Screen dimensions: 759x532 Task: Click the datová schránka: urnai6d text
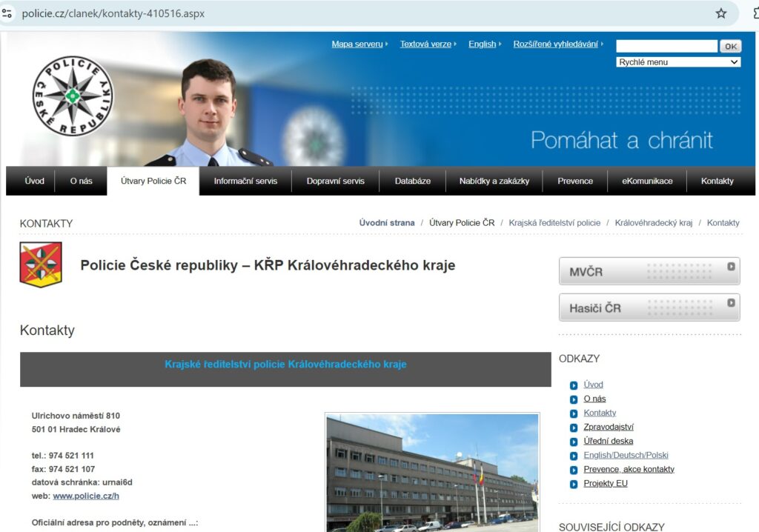[x=82, y=482]
